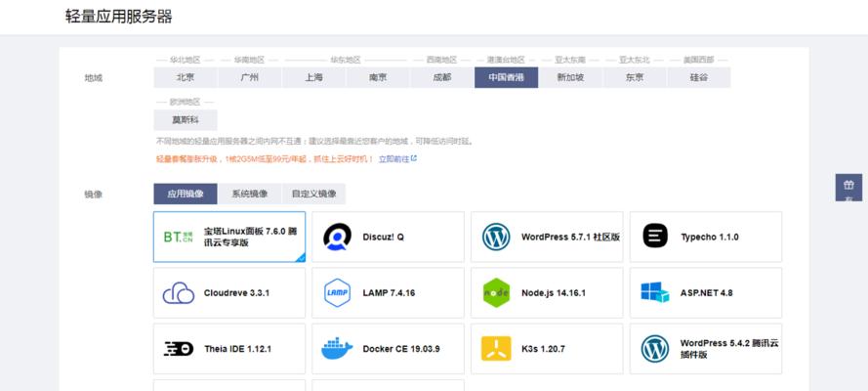Screen dimensions: 868x391
Task: Click the 宝塔Linux面板 BT logo icon
Action: pyautogui.click(x=179, y=237)
